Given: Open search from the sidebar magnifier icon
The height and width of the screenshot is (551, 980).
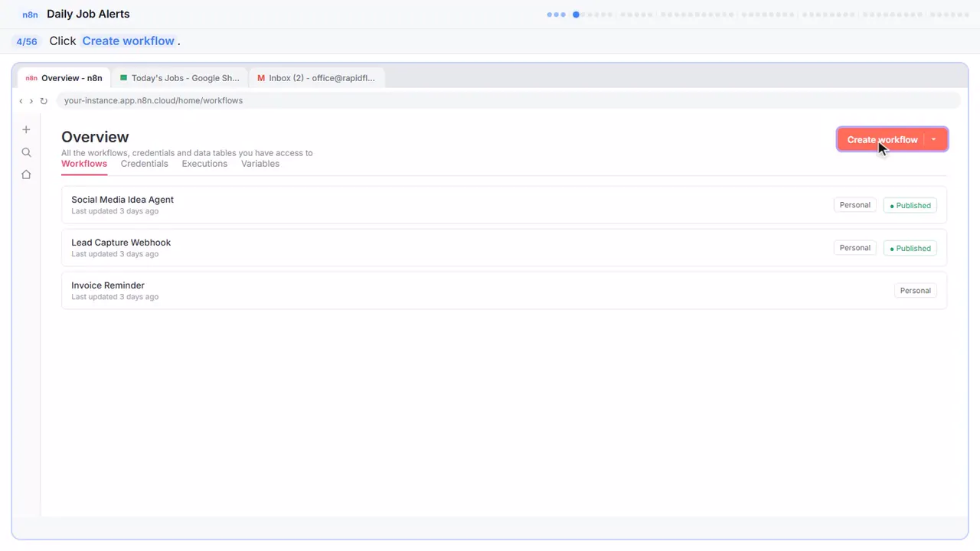Looking at the screenshot, I should point(26,152).
